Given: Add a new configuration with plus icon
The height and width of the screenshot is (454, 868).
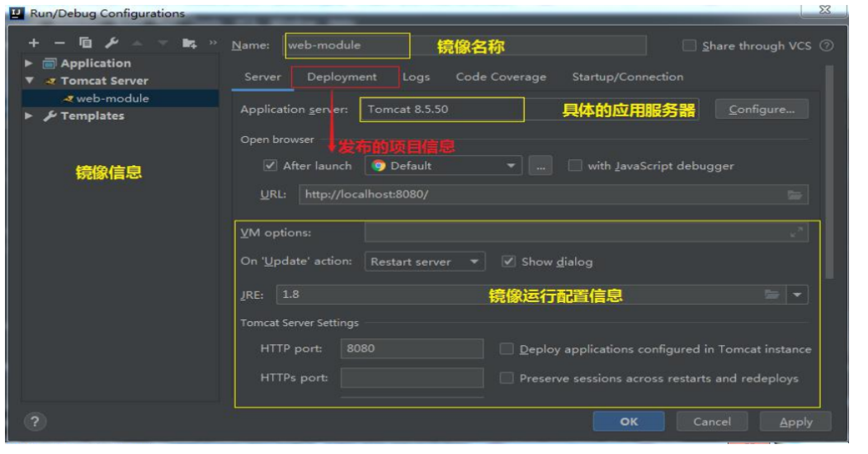Looking at the screenshot, I should tap(34, 43).
